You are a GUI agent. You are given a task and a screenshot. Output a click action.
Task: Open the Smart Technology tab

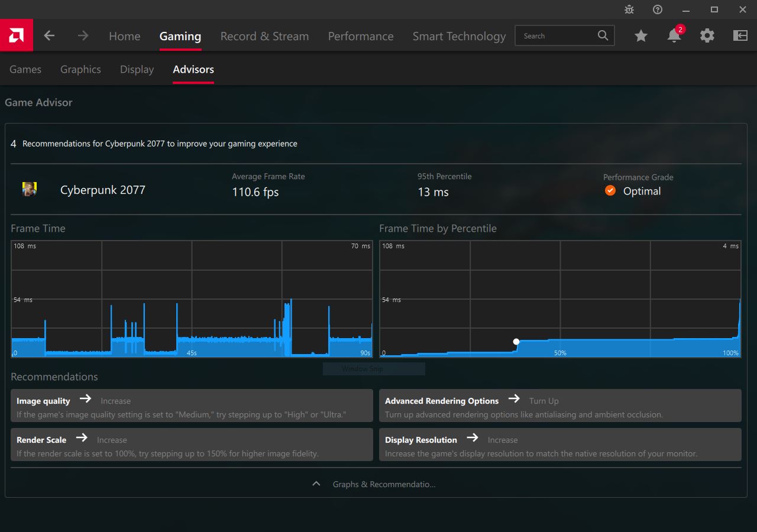(x=460, y=36)
